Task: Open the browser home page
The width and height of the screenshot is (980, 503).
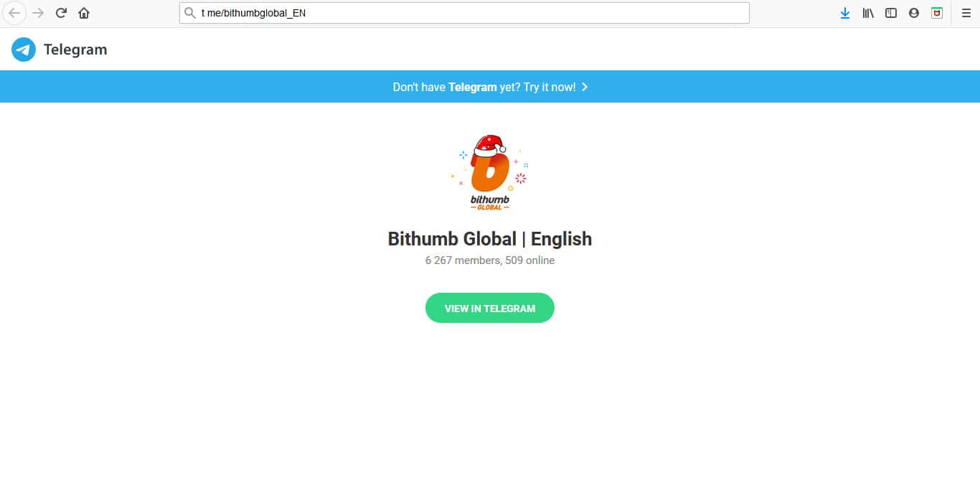Action: (84, 13)
